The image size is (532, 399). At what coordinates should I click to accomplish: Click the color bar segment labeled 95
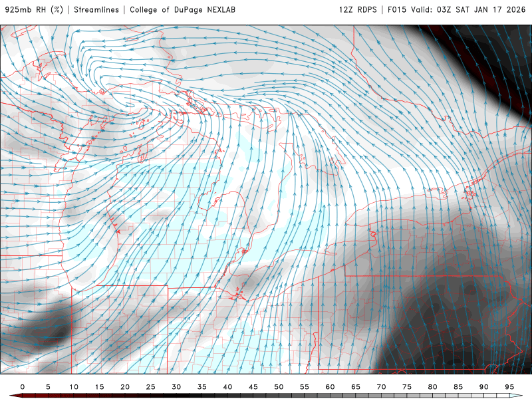coord(515,396)
